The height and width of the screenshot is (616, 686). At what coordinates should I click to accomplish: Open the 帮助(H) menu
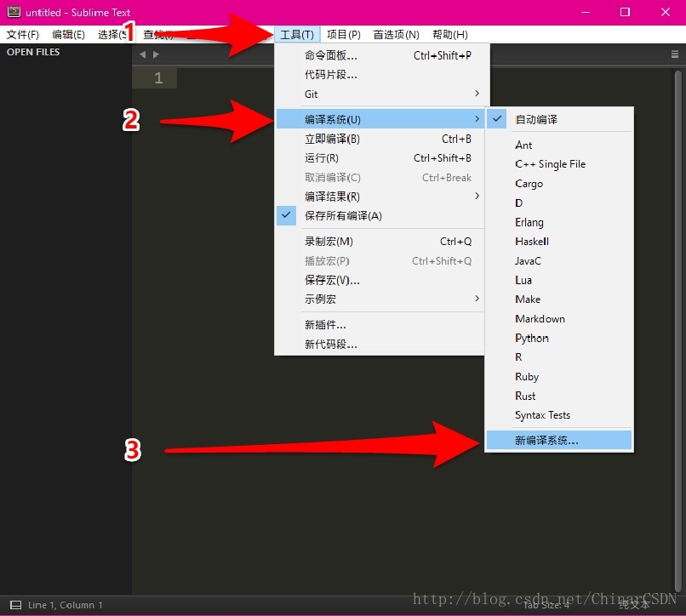pyautogui.click(x=449, y=35)
